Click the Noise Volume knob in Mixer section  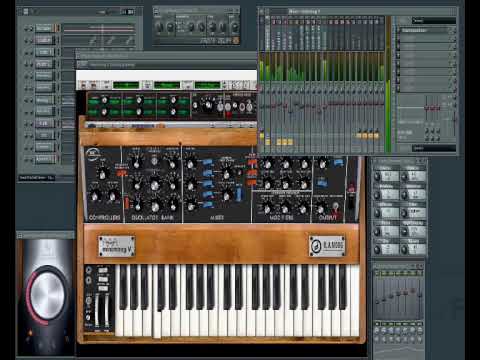pos(227,197)
